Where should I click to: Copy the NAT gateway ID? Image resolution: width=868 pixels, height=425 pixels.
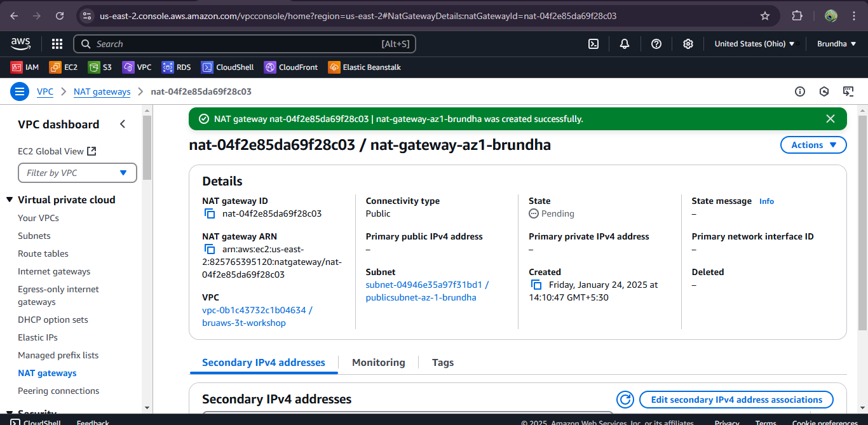point(210,213)
